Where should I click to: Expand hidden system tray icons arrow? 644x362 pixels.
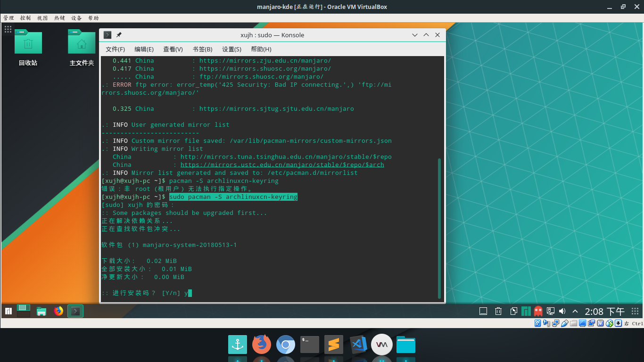point(575,311)
